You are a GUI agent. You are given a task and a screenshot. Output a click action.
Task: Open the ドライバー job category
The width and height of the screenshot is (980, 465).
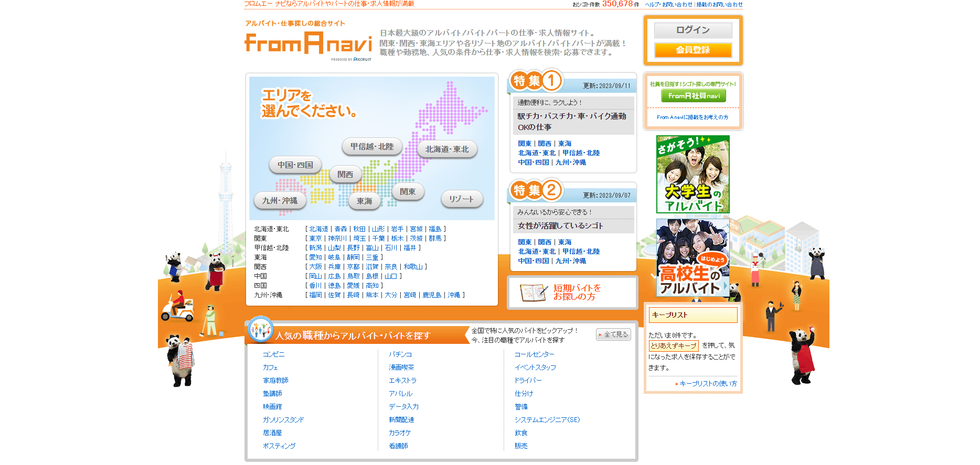pos(528,381)
